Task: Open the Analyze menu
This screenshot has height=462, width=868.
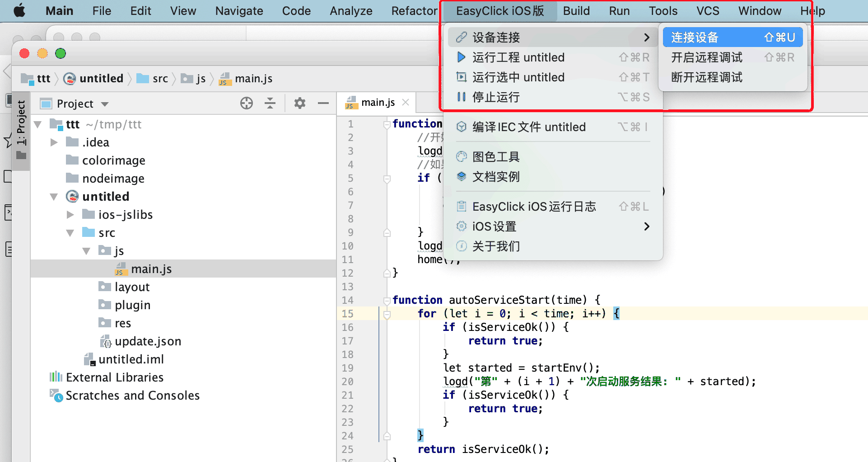Action: (x=351, y=11)
